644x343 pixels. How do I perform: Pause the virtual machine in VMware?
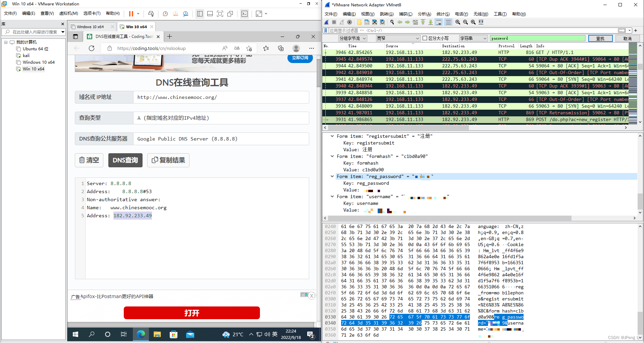click(131, 14)
